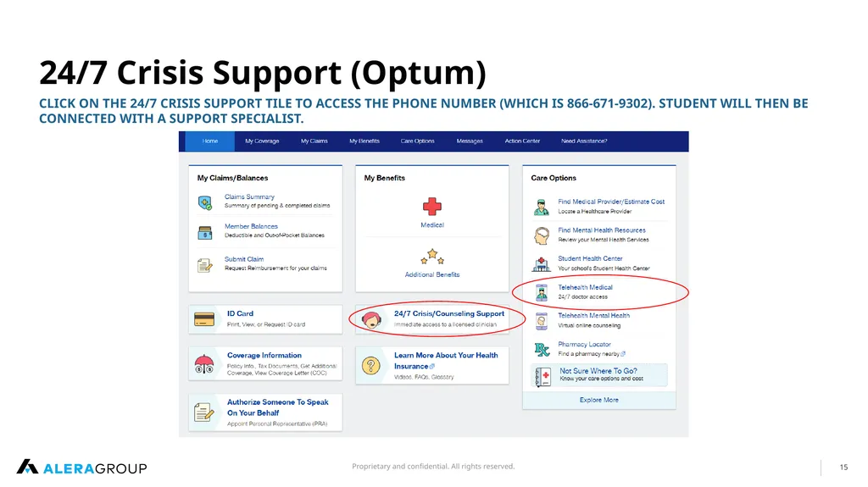Click 'Videos, FAQs, Glossary' text
Viewport: 868px width, 487px height.
tap(424, 377)
